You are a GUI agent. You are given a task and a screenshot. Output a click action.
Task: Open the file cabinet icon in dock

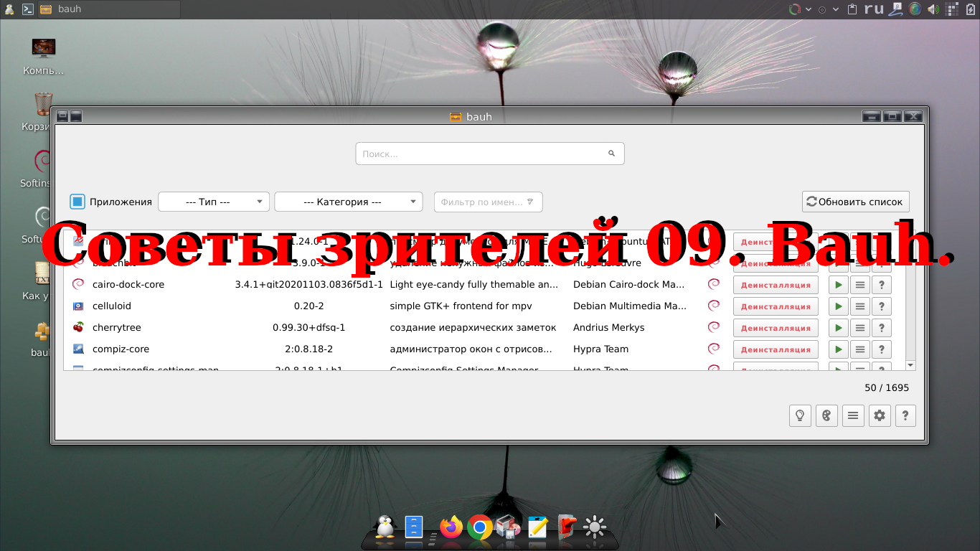point(415,527)
